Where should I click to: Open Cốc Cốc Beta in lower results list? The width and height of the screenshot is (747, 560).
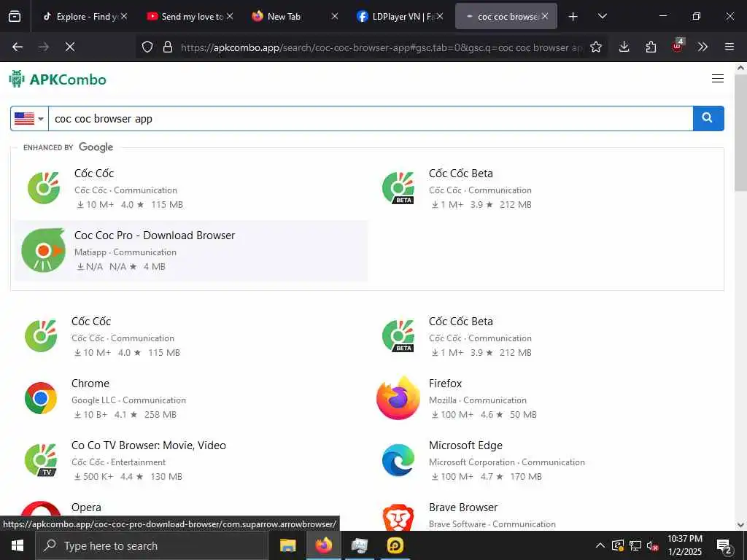click(461, 322)
